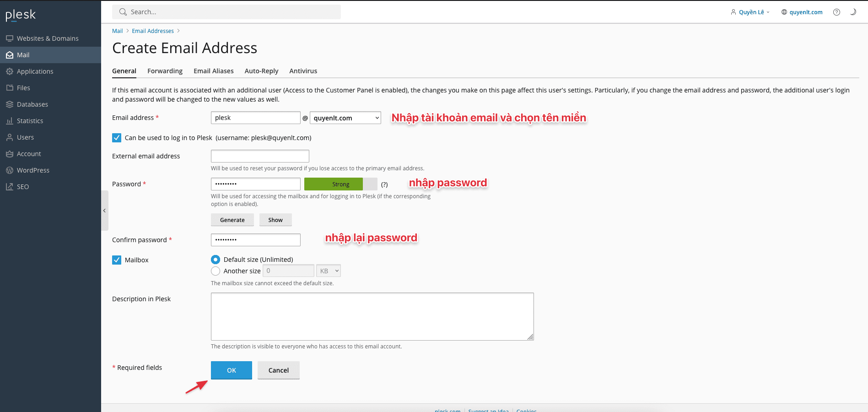
Task: Select the 'Another size' radio option
Action: point(216,271)
